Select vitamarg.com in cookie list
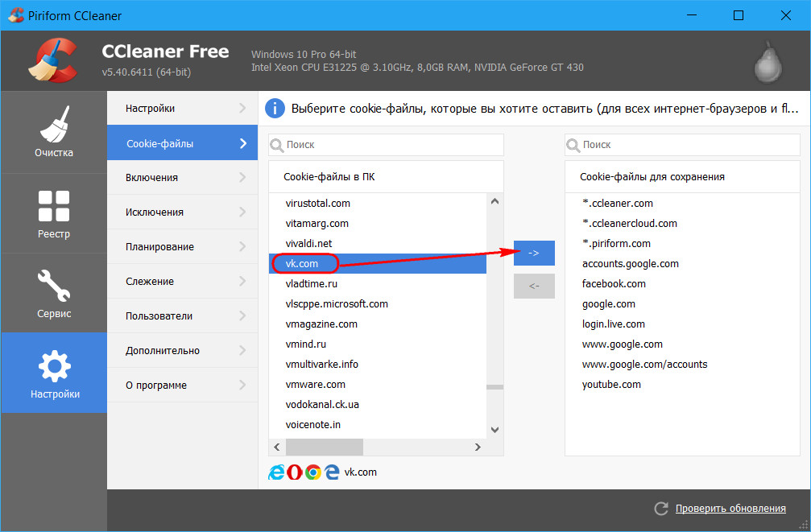Image resolution: width=811 pixels, height=532 pixels. [378, 224]
